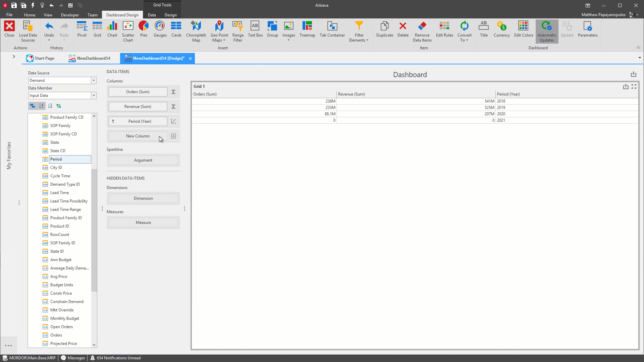Click the hidden Measure placeholder

[143, 223]
